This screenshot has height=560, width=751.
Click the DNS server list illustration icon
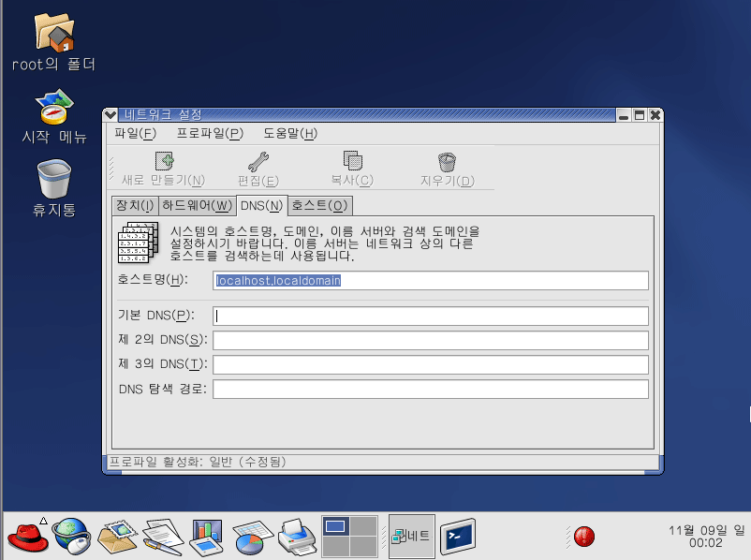(x=139, y=243)
